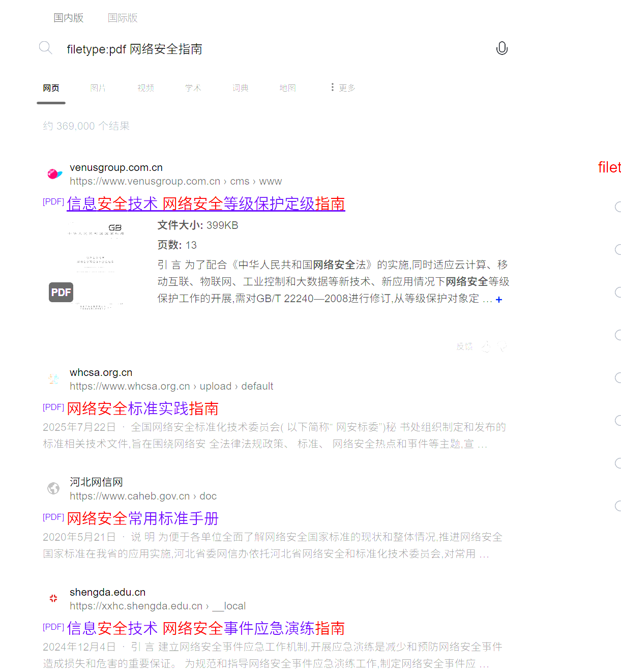621x672 pixels.
Task: Switch to the 视频 tab
Action: pyautogui.click(x=146, y=87)
